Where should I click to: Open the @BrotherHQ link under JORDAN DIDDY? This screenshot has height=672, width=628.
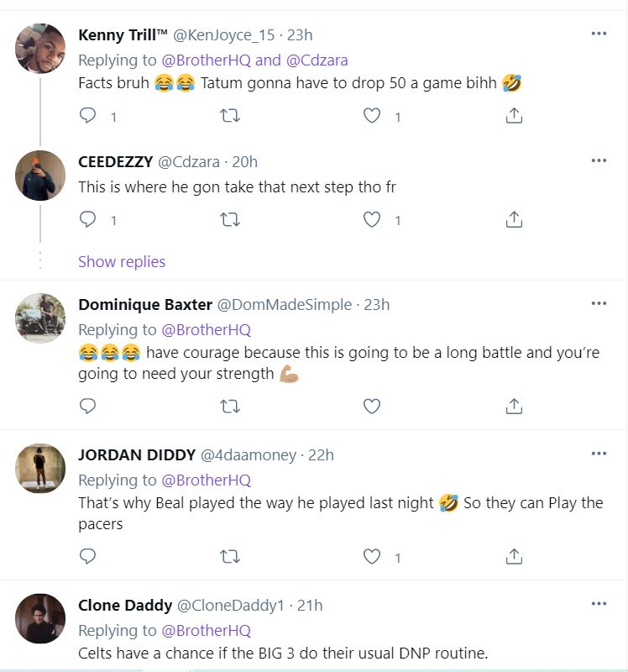[206, 480]
